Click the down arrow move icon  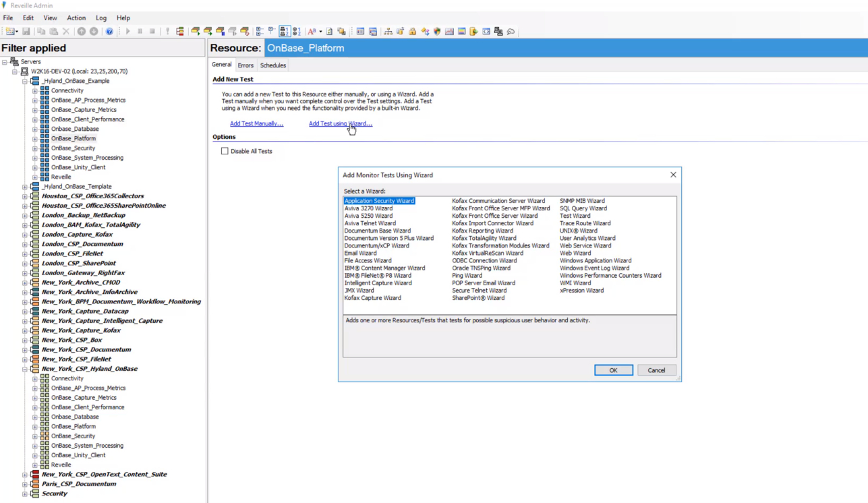click(x=94, y=32)
